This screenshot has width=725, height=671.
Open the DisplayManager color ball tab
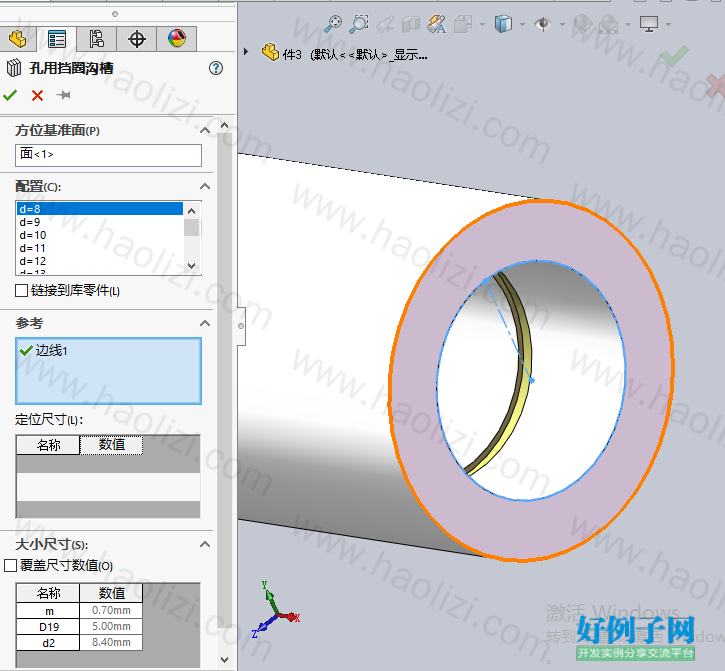177,39
